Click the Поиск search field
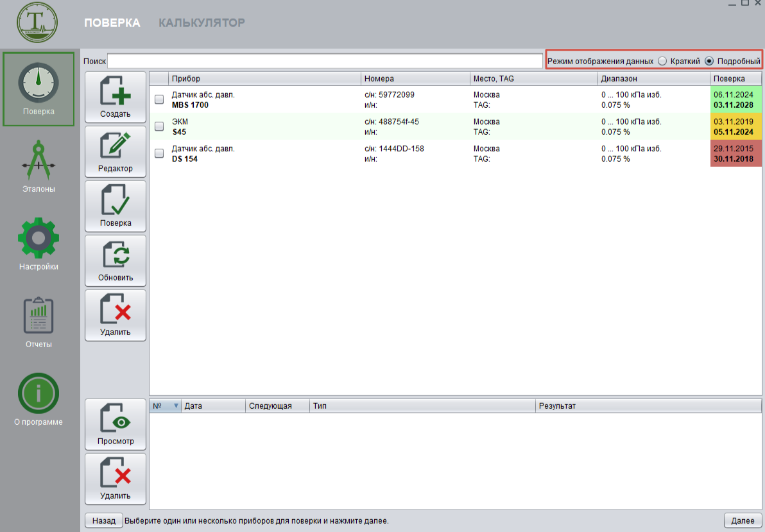Viewport: 765px width, 532px height. coord(325,61)
